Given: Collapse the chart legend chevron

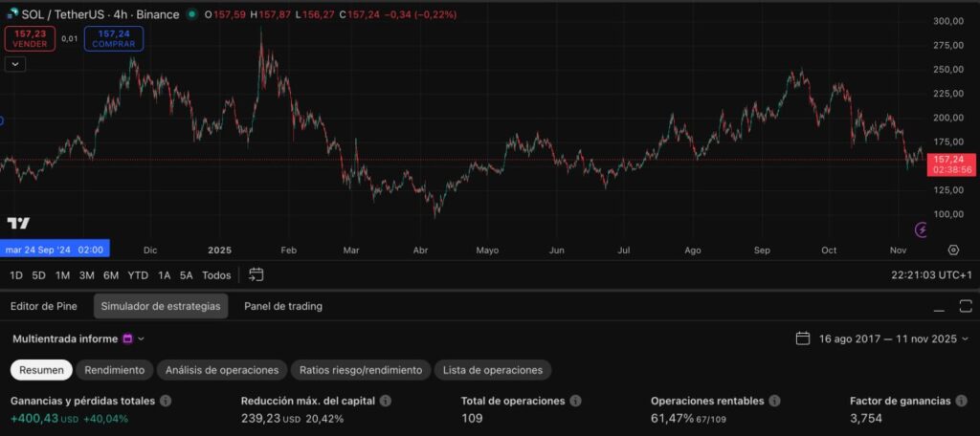Looking at the screenshot, I should point(14,64).
